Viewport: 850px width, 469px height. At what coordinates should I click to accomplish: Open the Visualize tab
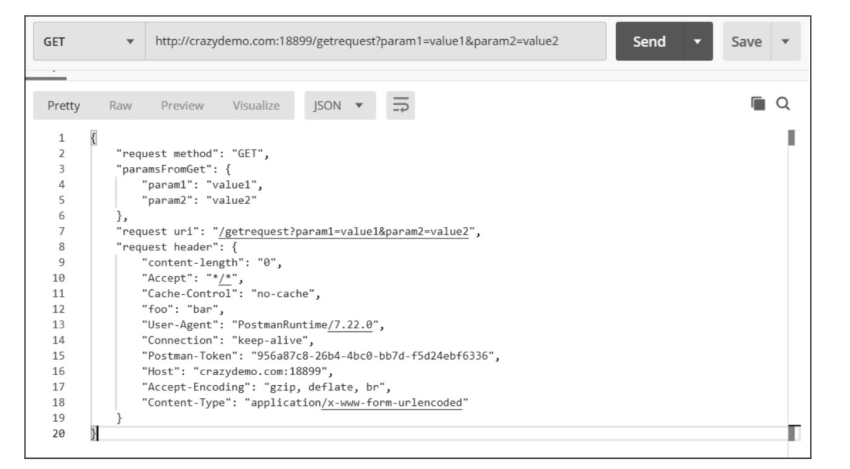click(256, 106)
